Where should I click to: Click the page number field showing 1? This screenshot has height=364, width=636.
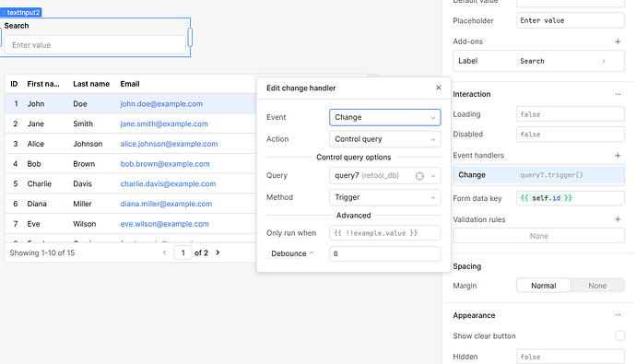click(183, 252)
